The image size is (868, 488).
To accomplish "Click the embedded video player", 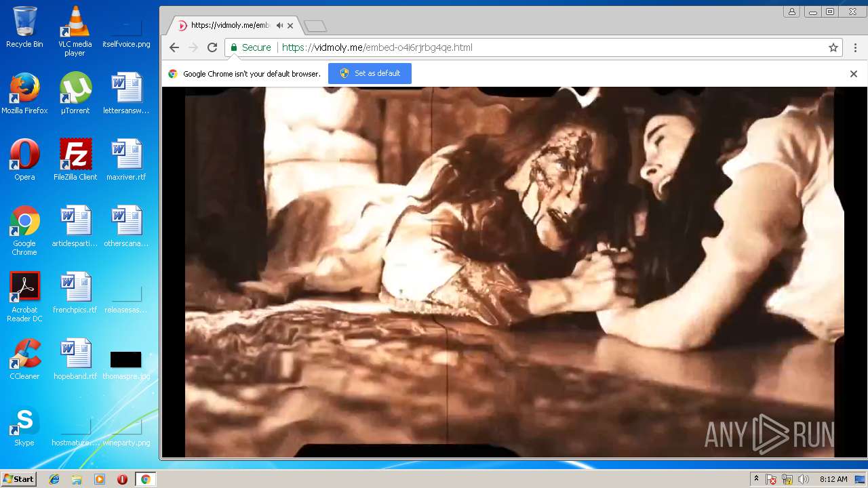I will 514,272.
